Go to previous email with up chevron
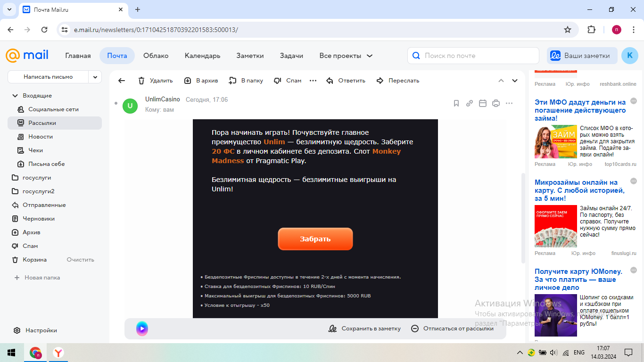 (501, 81)
